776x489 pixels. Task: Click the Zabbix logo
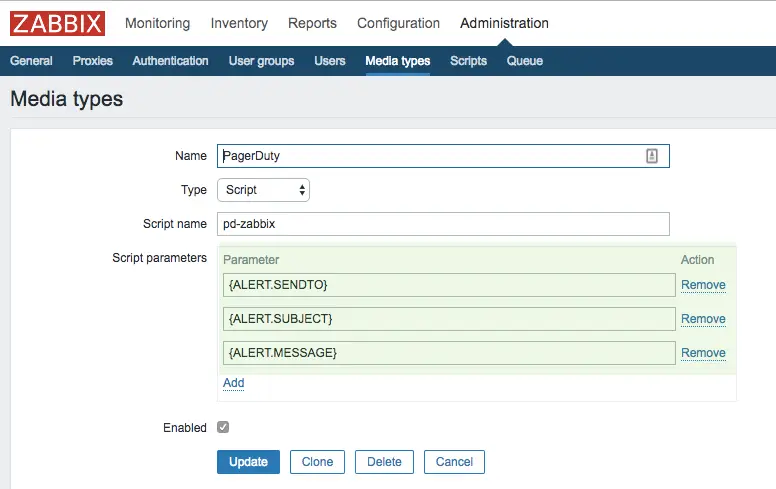[57, 23]
